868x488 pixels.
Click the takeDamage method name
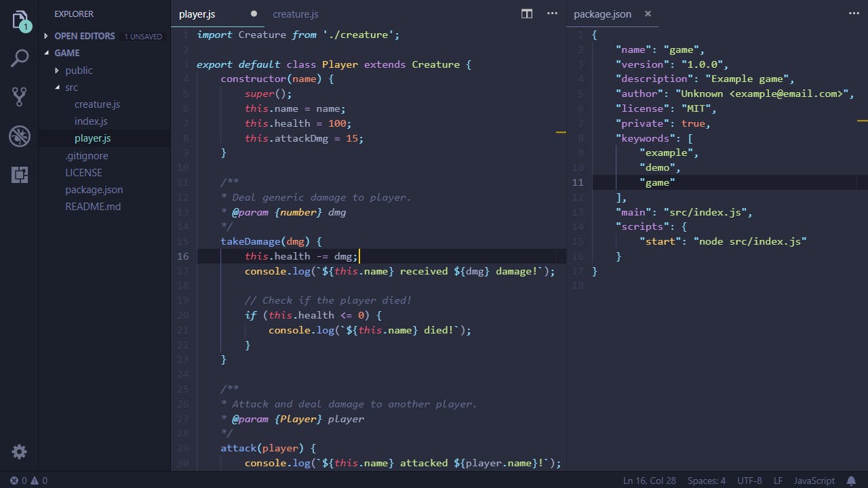coord(250,241)
